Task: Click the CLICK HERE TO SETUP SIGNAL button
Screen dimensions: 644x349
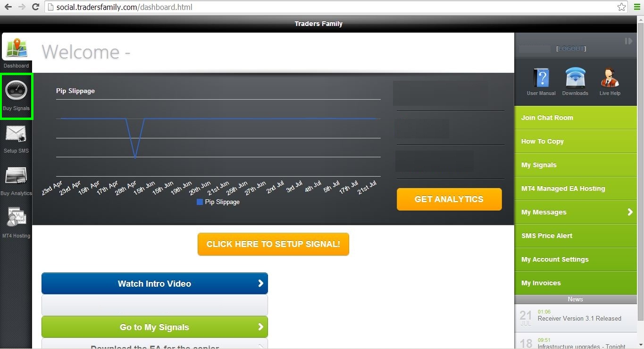Action: [x=273, y=244]
